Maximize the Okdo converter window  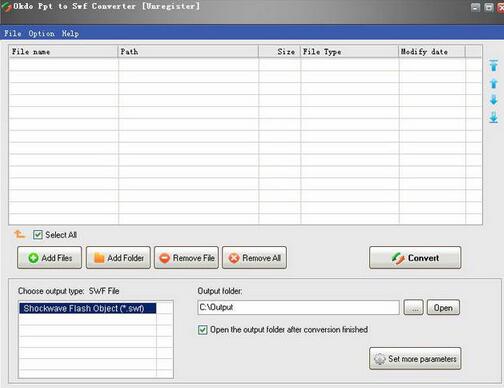tap(489, 7)
